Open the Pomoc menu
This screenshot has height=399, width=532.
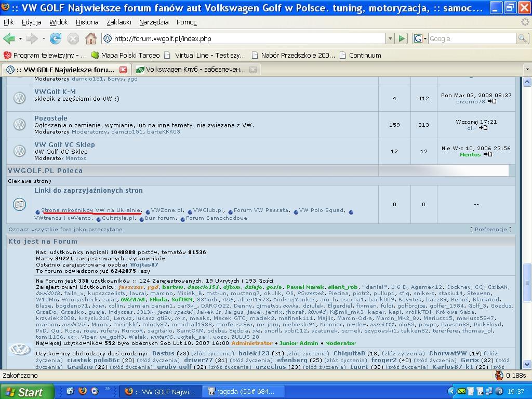tap(187, 22)
